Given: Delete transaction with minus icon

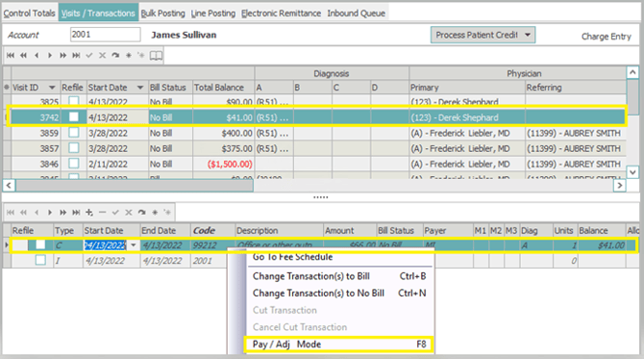Looking at the screenshot, I should coord(102,212).
